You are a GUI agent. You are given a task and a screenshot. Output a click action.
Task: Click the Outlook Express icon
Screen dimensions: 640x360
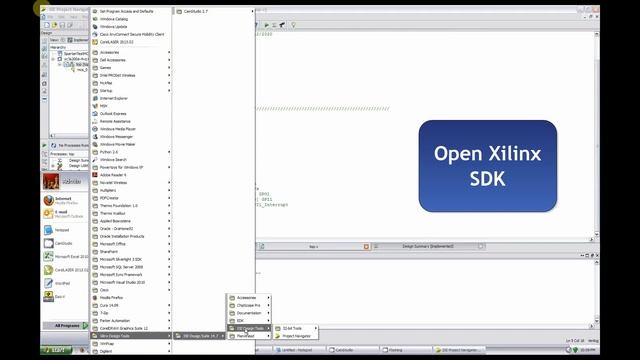click(x=95, y=113)
